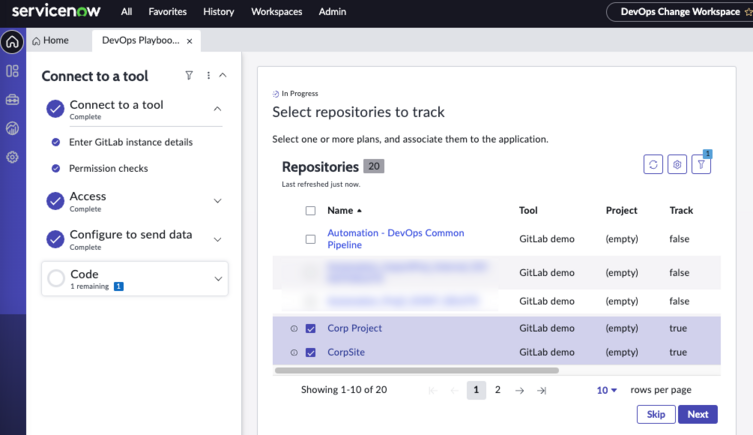Screen dimensions: 753x435
Task: Open the settings gear sidebar icon
Action: (x=12, y=157)
